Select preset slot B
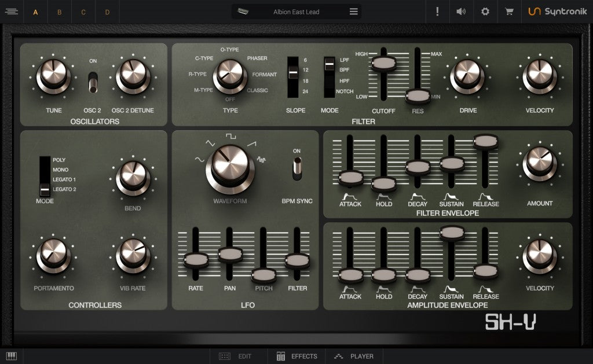The height and width of the screenshot is (364, 593). pos(59,11)
